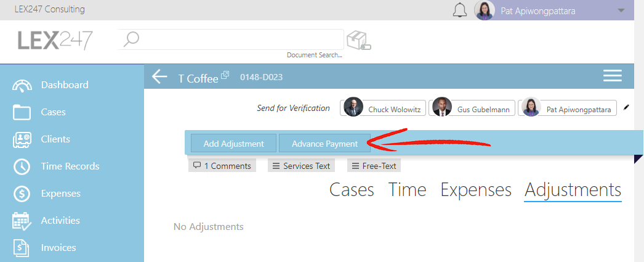Screen dimensions: 644x262
Task: Select the Adjustments tab
Action: 573,190
